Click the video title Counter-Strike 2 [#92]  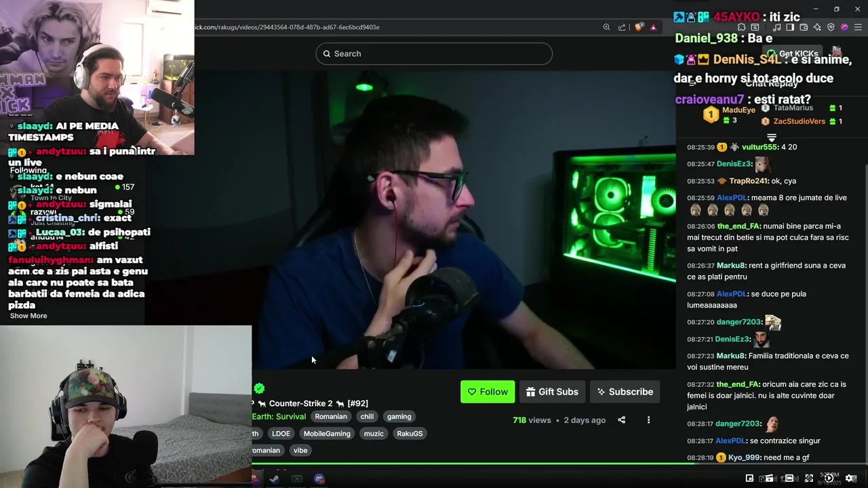(319, 403)
